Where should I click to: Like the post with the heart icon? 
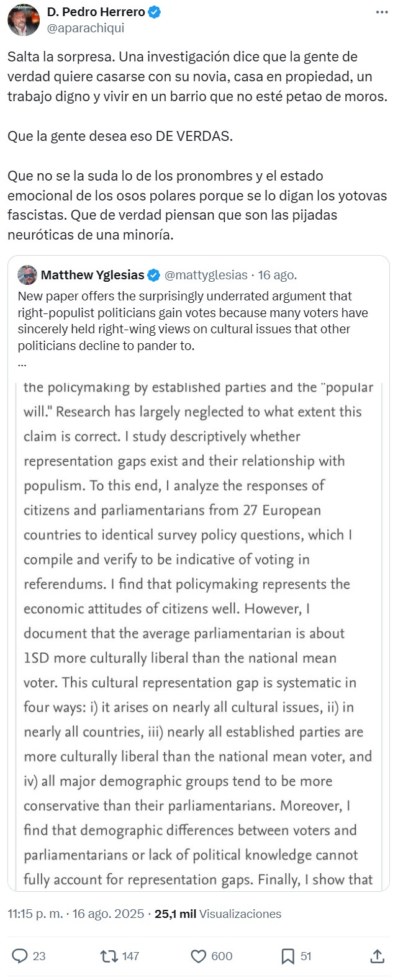pyautogui.click(x=199, y=956)
